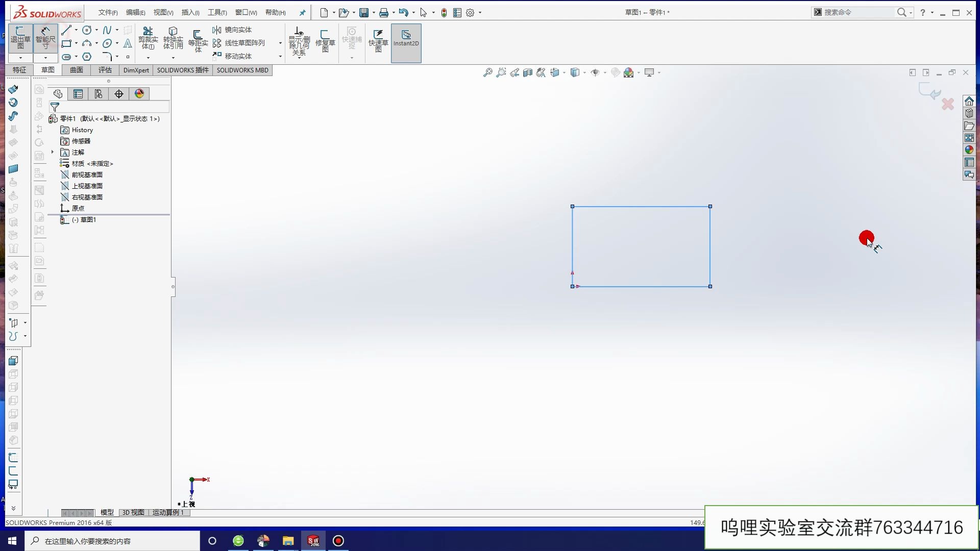
Task: Click the Mirror Entities (镜向实体) tool
Action: [233, 30]
